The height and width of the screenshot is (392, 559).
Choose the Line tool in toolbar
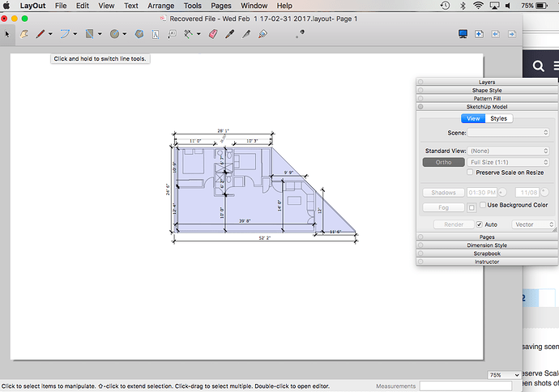point(39,34)
